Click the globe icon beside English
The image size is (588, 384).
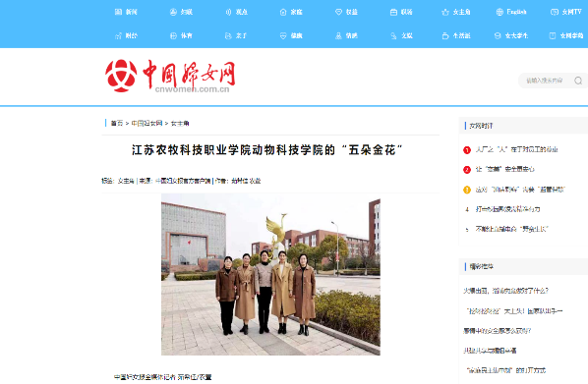[x=500, y=12]
